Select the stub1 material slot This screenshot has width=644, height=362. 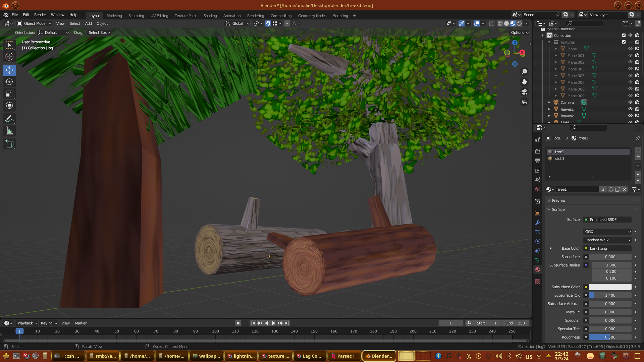[x=559, y=159]
